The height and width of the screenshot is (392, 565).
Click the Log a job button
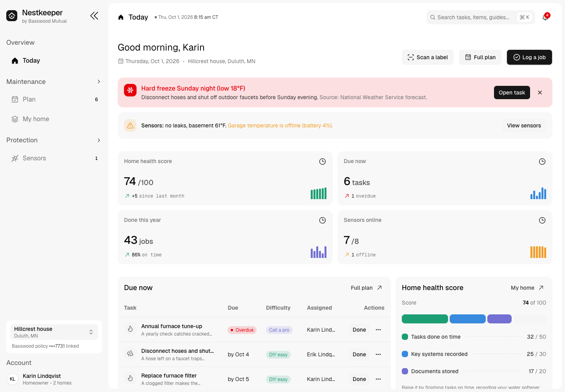(x=529, y=57)
